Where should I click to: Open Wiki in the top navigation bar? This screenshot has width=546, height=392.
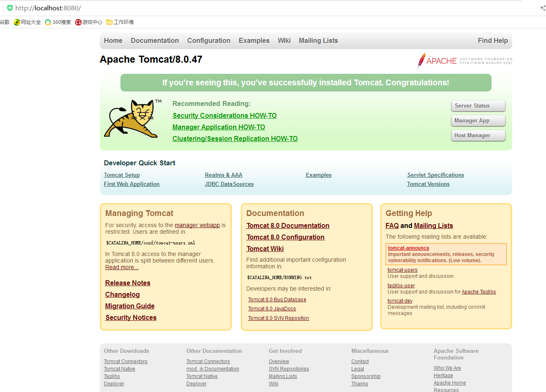(284, 40)
